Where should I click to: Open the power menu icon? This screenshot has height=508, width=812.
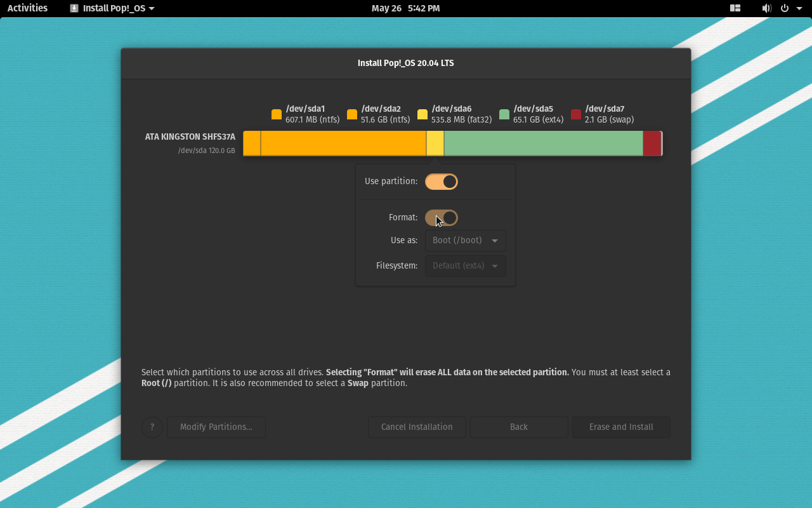click(785, 8)
